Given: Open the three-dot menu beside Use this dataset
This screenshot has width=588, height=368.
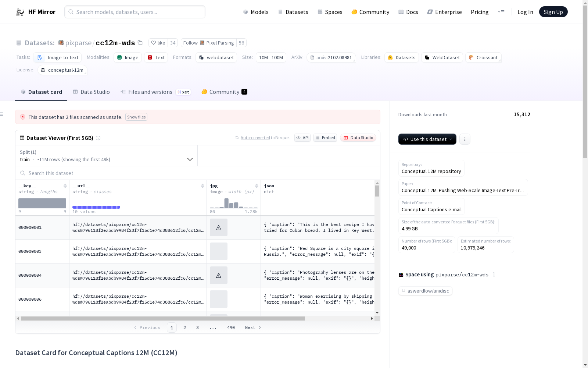Looking at the screenshot, I should tap(465, 139).
